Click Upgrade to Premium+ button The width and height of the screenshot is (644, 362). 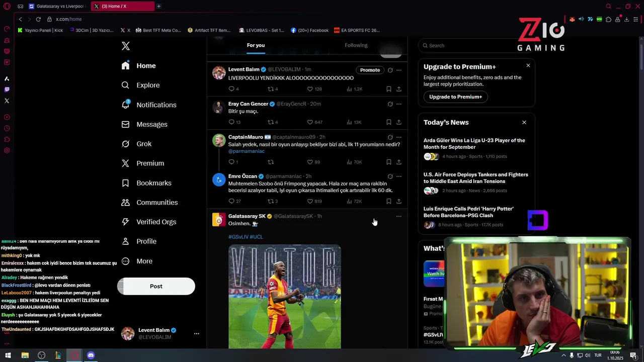(455, 97)
